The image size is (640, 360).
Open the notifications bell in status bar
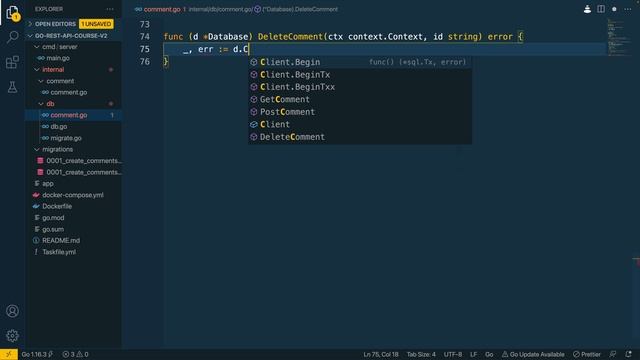coord(628,354)
